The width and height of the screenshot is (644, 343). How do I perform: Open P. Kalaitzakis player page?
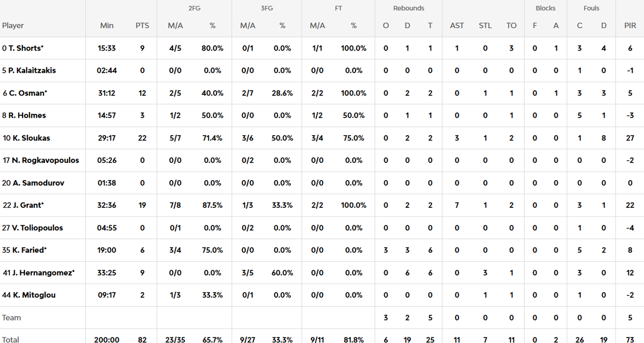[x=31, y=71]
